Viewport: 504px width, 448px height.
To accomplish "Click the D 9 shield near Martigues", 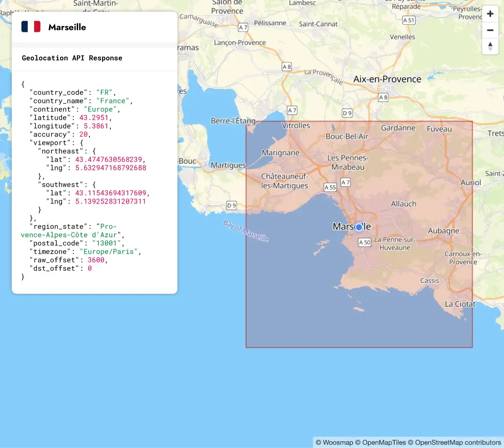I will coord(231,205).
